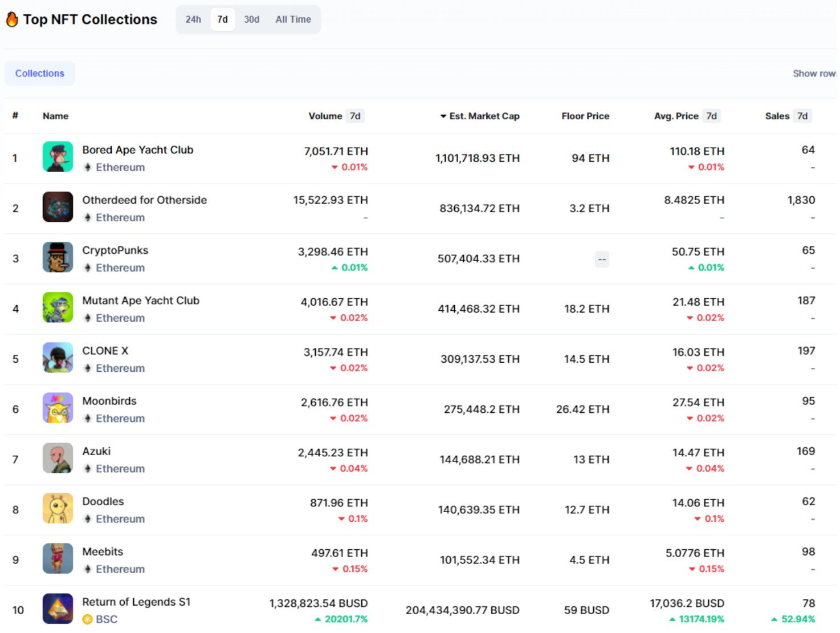
Task: Open the Doodles collection avatar
Action: coord(58,508)
